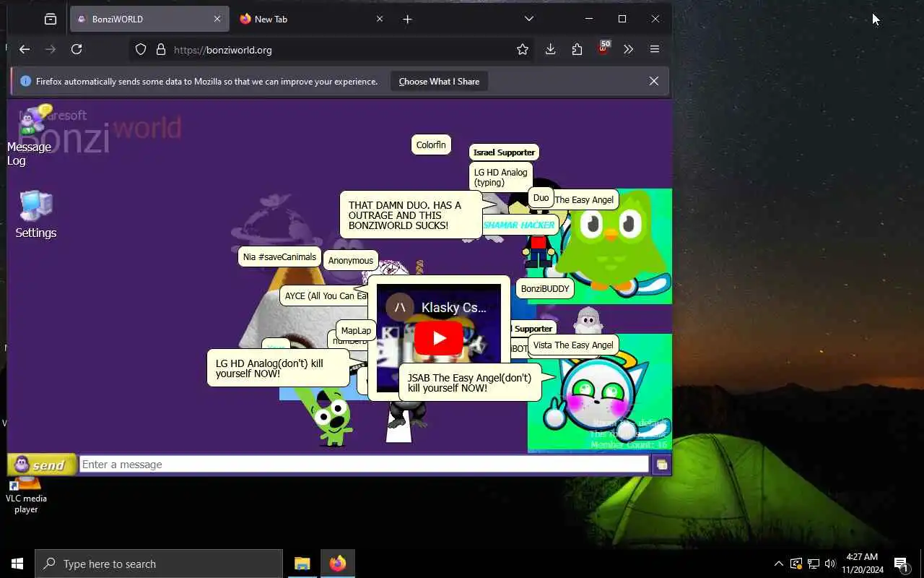The width and height of the screenshot is (924, 578).
Task: Click the icon right of message field
Action: tap(661, 465)
